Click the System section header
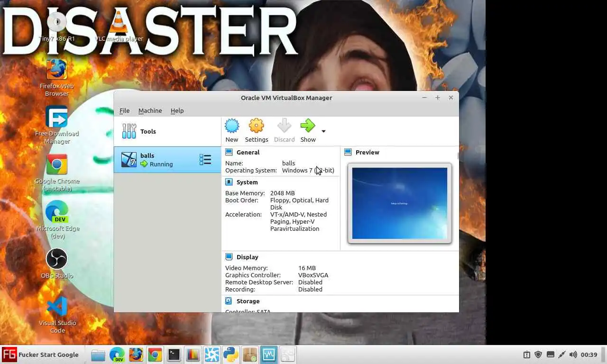This screenshot has width=607, height=364. click(247, 182)
